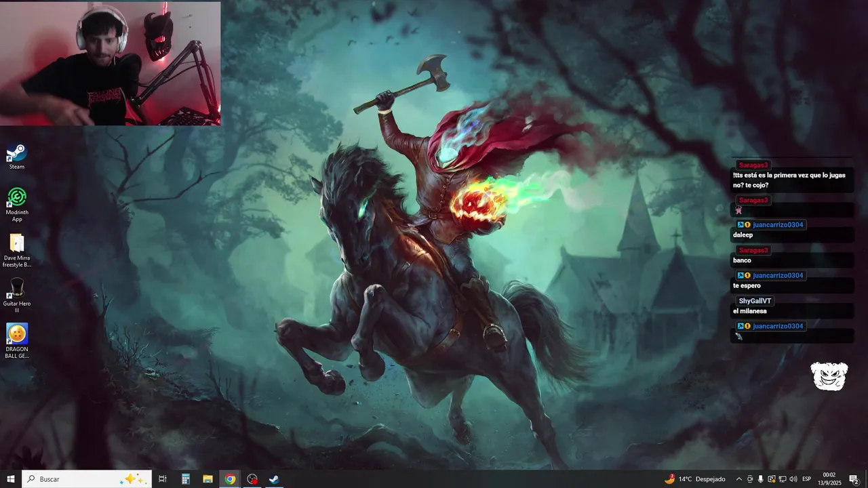The width and height of the screenshot is (868, 488).
Task: Click the 'banco' chat message
Action: click(x=742, y=260)
